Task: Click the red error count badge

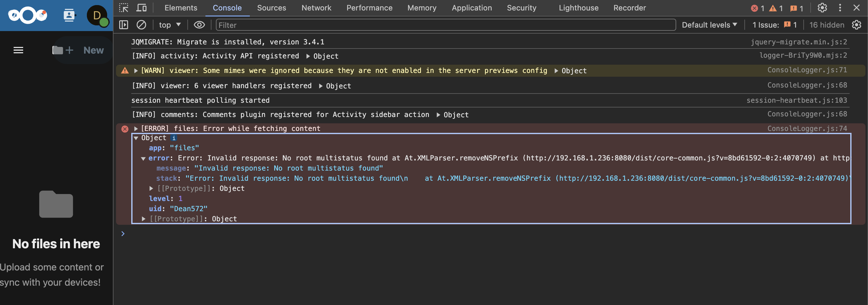Action: [x=757, y=8]
